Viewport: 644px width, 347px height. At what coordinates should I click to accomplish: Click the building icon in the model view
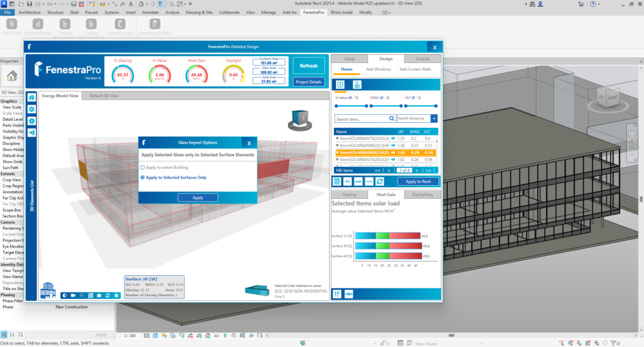coord(48,290)
